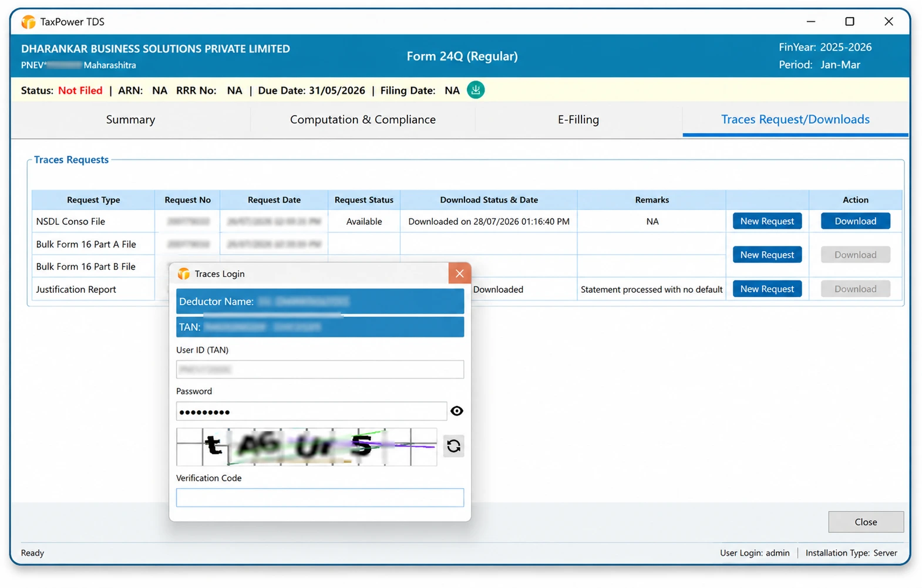Select the 'Justification Report' row
Image resolution: width=922 pixels, height=588 pixels.
[93, 289]
